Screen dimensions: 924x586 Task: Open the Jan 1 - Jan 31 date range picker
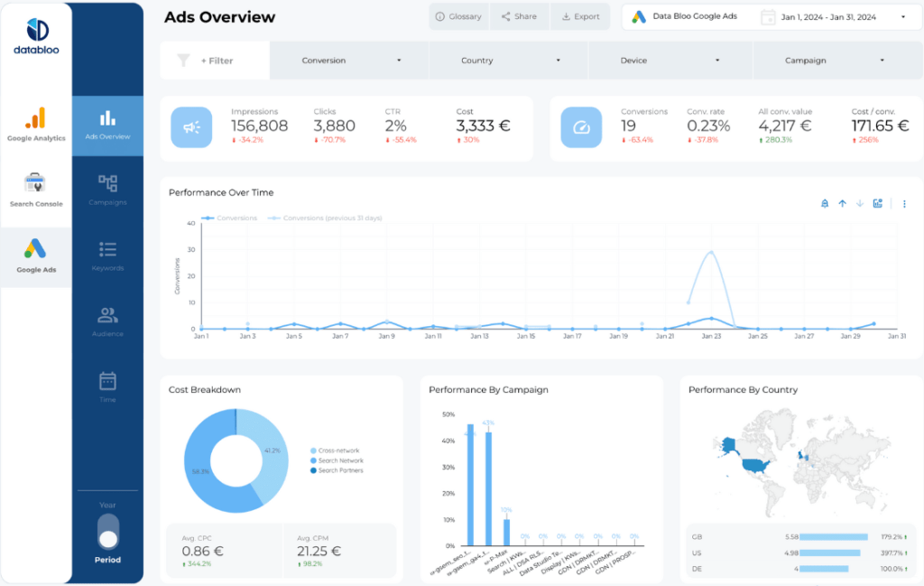(x=828, y=16)
